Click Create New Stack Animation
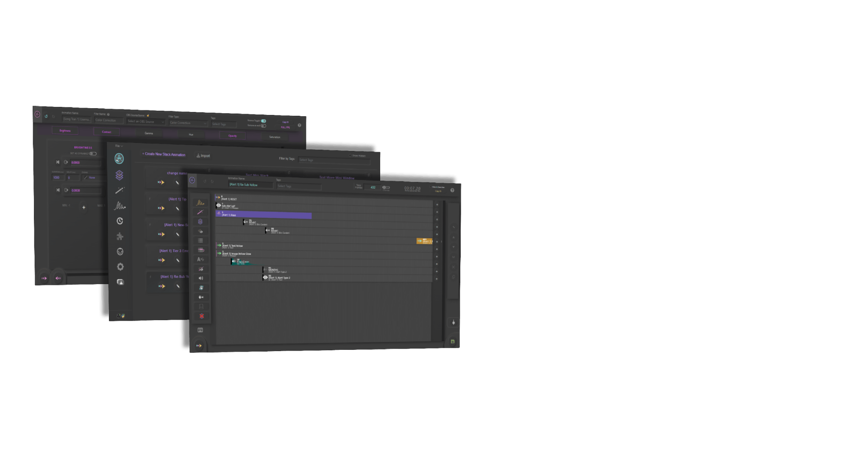The width and height of the screenshot is (868, 458). (164, 154)
